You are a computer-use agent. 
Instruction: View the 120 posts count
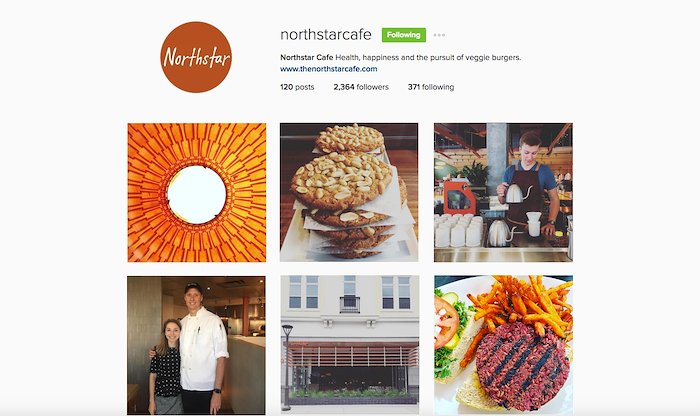297,87
